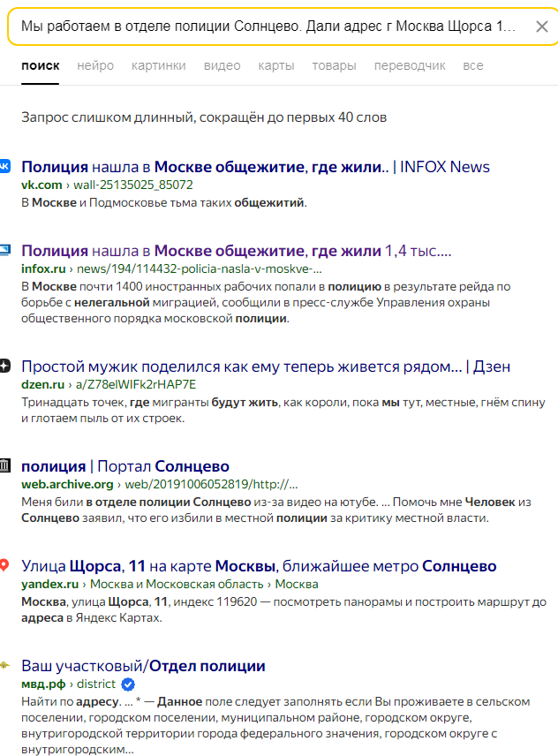Open the видео tab
Viewport: 558px width, 756px height.
(222, 65)
